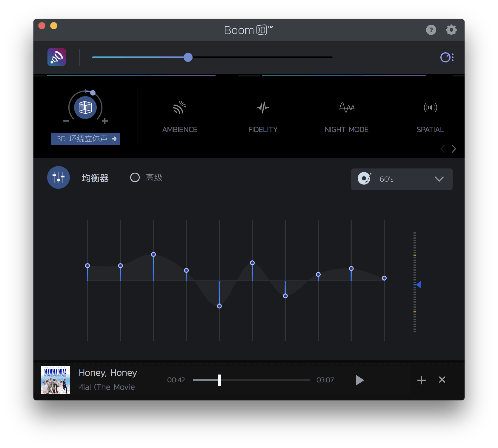Click the eighth equalizer band handle
Image resolution: width=498 pixels, height=448 pixels.
(318, 274)
